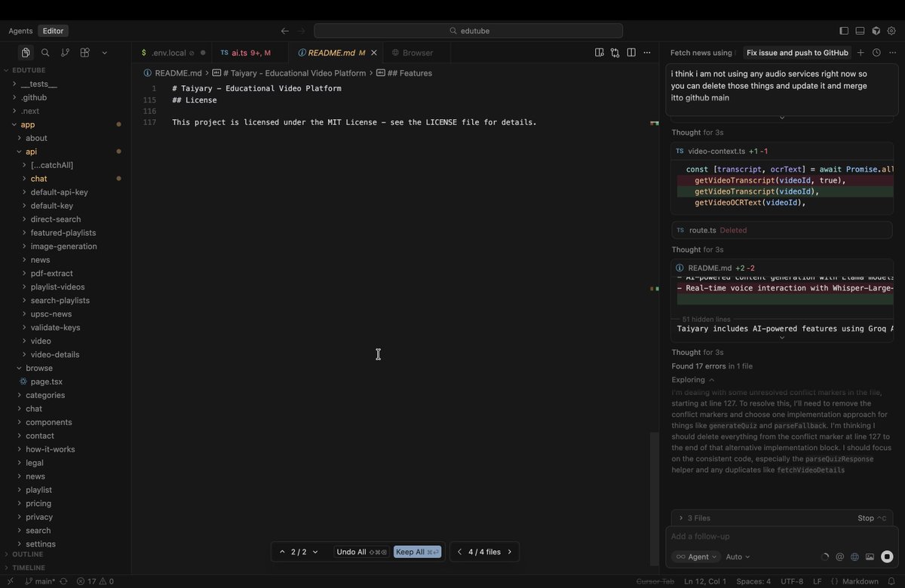Image resolution: width=905 pixels, height=588 pixels.
Task: Switch to the Browser tab
Action: tap(416, 53)
